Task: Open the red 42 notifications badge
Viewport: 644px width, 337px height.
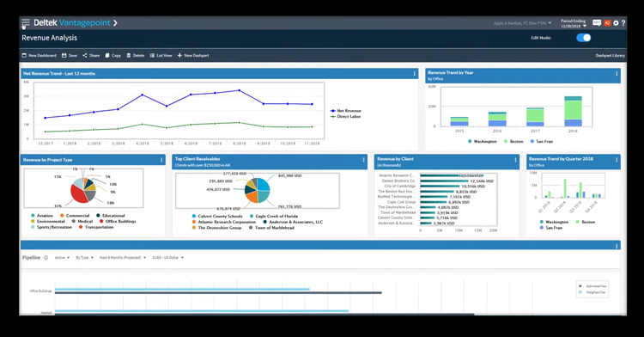Action: (x=607, y=23)
